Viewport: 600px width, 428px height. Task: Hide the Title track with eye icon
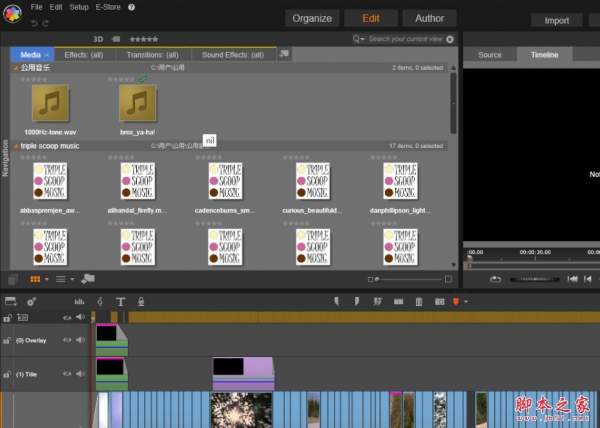click(68, 375)
